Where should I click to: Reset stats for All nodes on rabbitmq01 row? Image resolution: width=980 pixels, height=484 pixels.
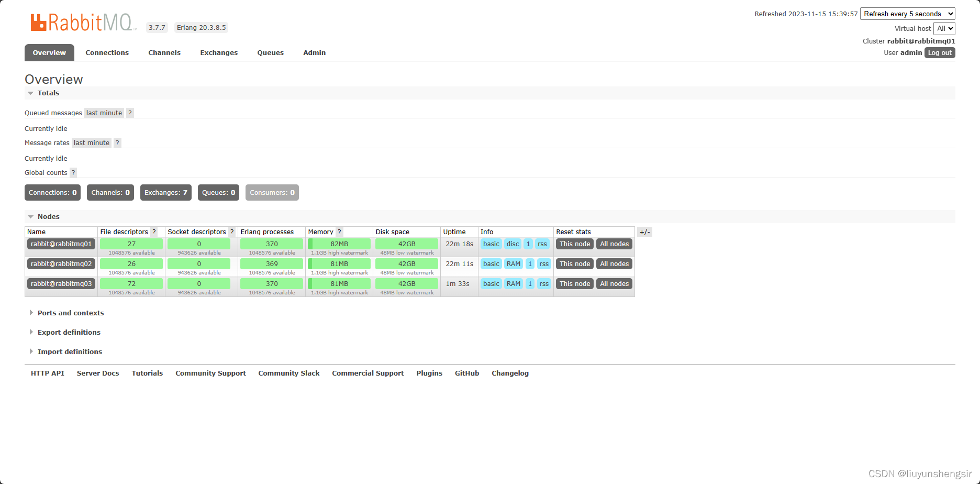click(614, 244)
